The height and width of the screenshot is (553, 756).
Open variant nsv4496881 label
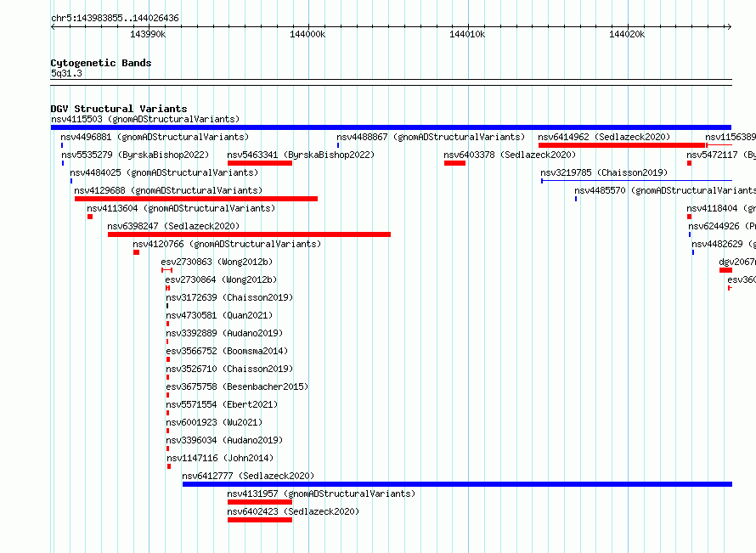pos(155,137)
